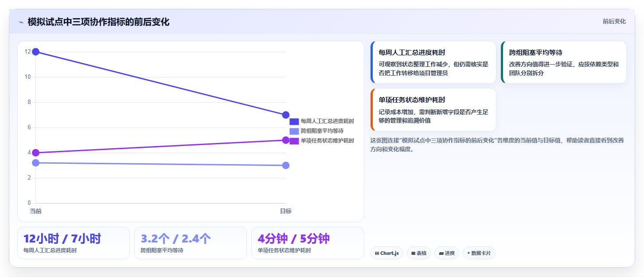The width and height of the screenshot is (644, 277).
Task: Click the icon in the 进度 chip
Action: (x=441, y=254)
